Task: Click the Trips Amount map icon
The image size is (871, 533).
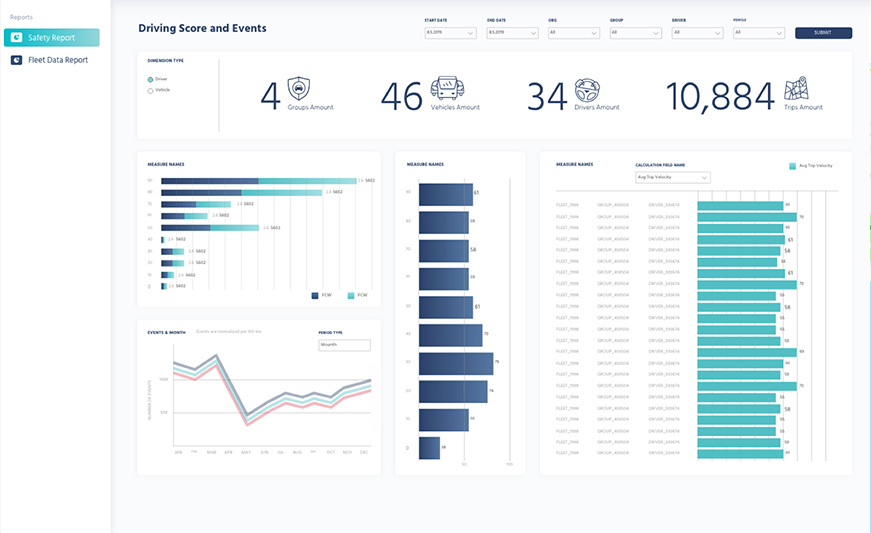Action: point(796,88)
